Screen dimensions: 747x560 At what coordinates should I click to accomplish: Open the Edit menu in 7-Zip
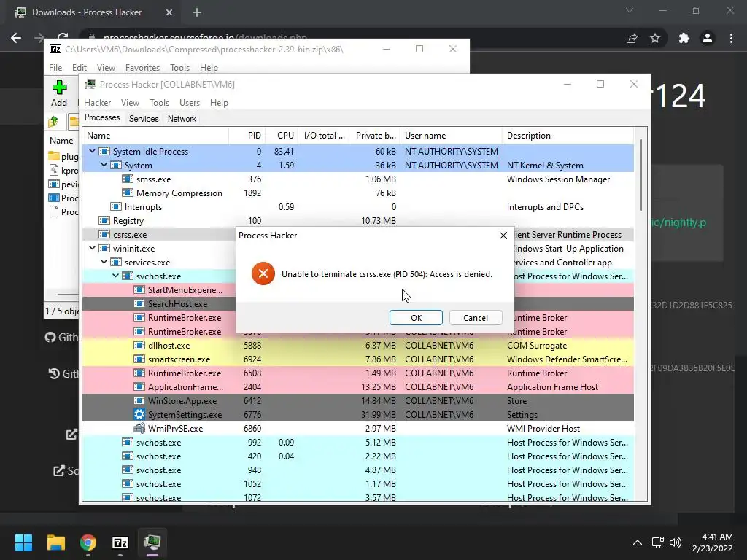point(79,68)
